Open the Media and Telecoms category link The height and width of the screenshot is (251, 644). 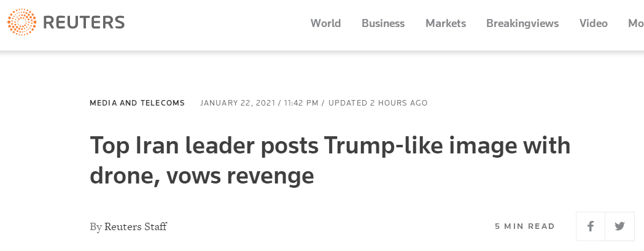pyautogui.click(x=137, y=103)
